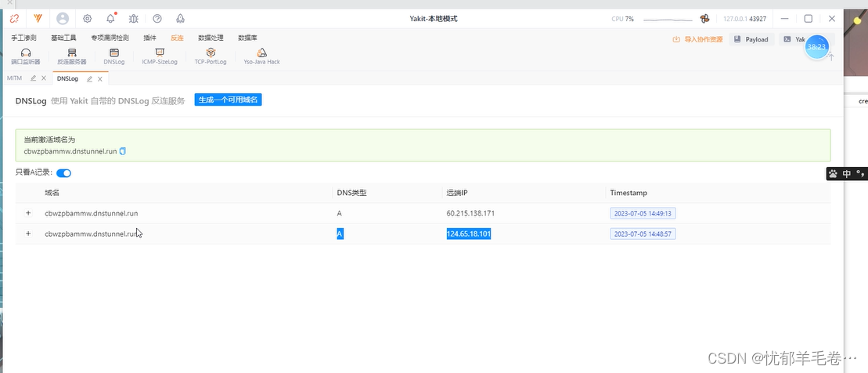Open the 专项漏洞检测 menu
The image size is (868, 373).
tap(110, 38)
